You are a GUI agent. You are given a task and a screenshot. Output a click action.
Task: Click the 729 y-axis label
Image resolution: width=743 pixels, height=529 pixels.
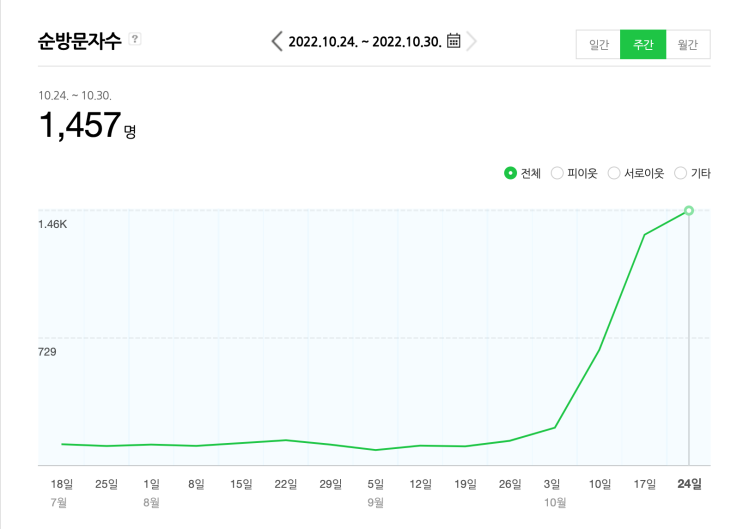point(47,352)
